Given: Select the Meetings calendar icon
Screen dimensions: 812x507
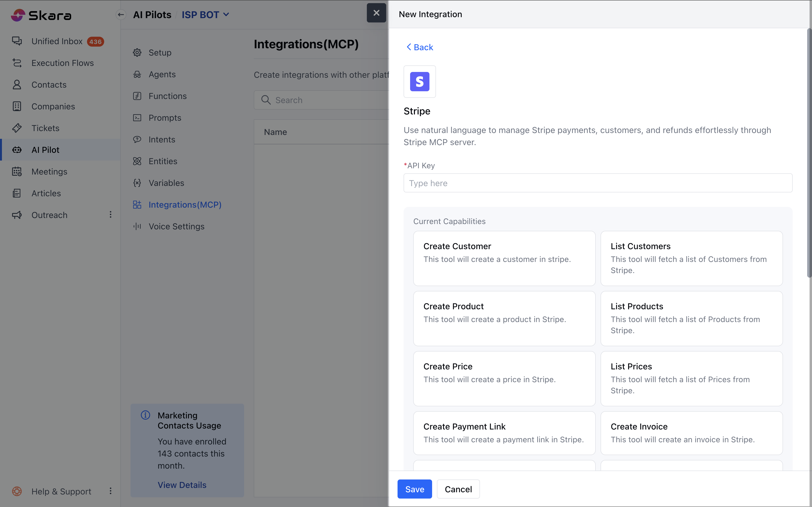Looking at the screenshot, I should point(17,171).
